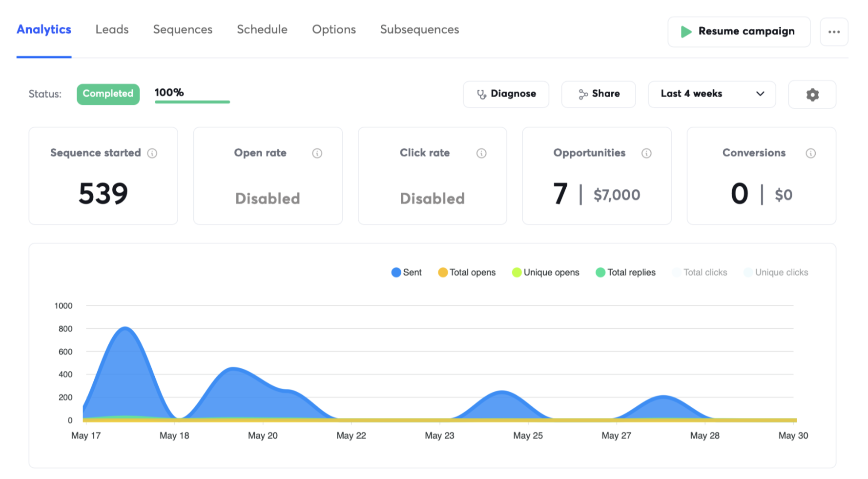Click the Conversions card title

pyautogui.click(x=754, y=153)
